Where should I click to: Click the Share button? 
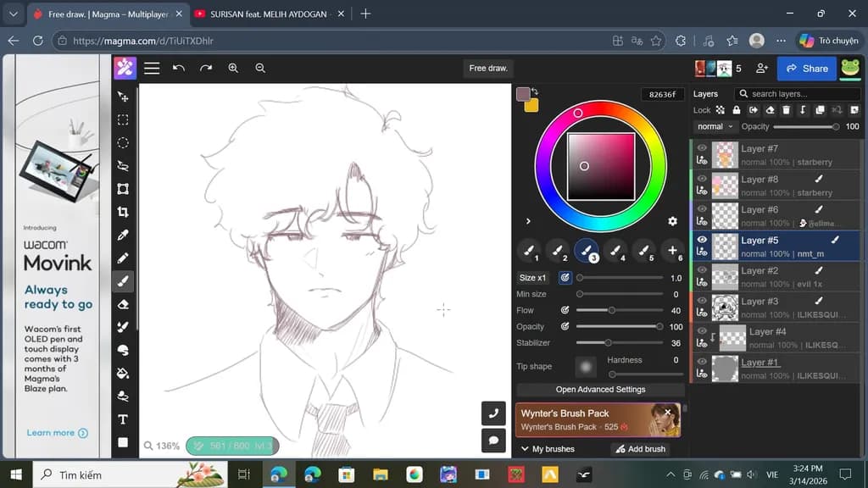[x=807, y=69]
